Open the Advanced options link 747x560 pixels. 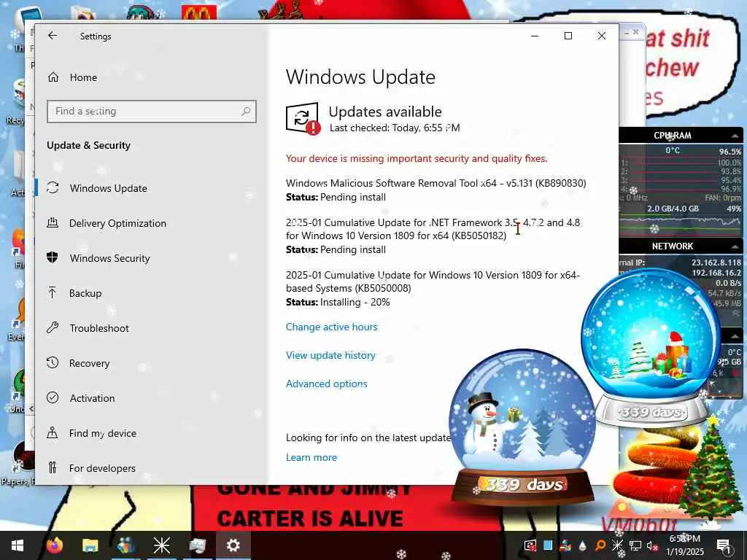pyautogui.click(x=326, y=384)
